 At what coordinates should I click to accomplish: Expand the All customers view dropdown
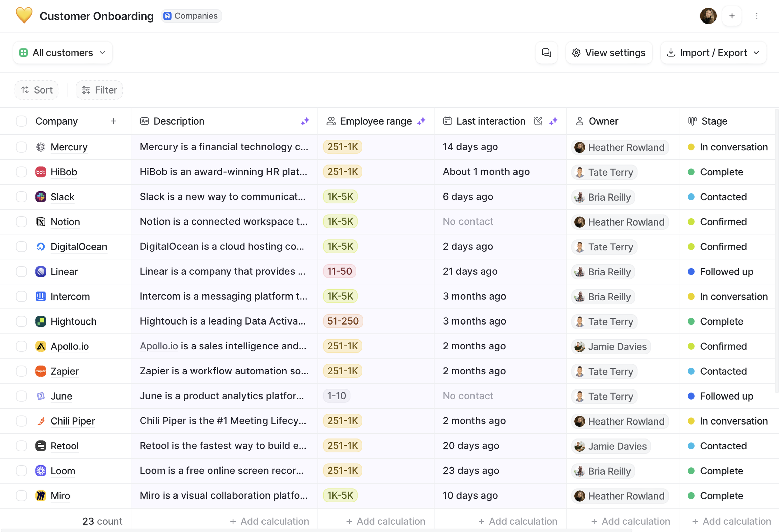point(63,53)
